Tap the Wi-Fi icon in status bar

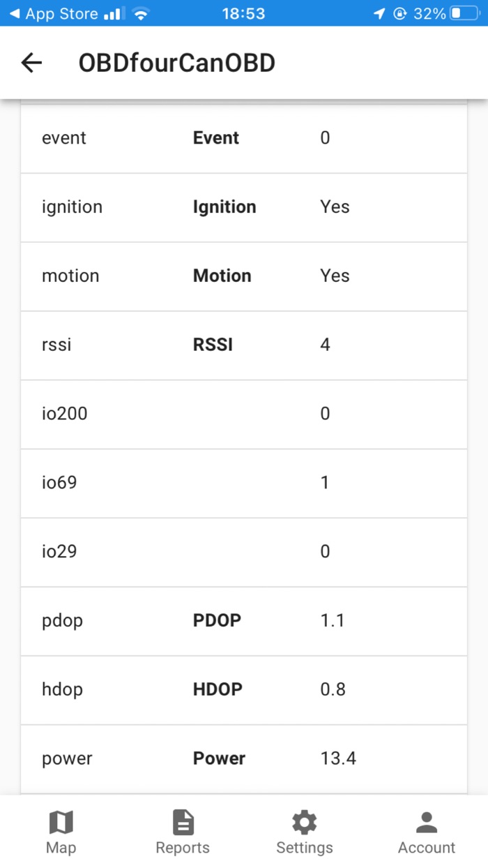142,13
